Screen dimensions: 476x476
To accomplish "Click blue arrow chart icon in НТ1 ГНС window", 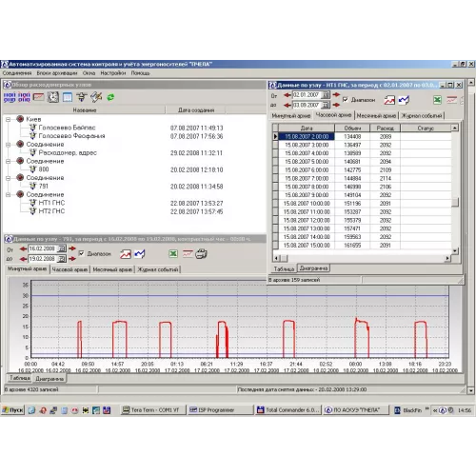I will pos(404,100).
